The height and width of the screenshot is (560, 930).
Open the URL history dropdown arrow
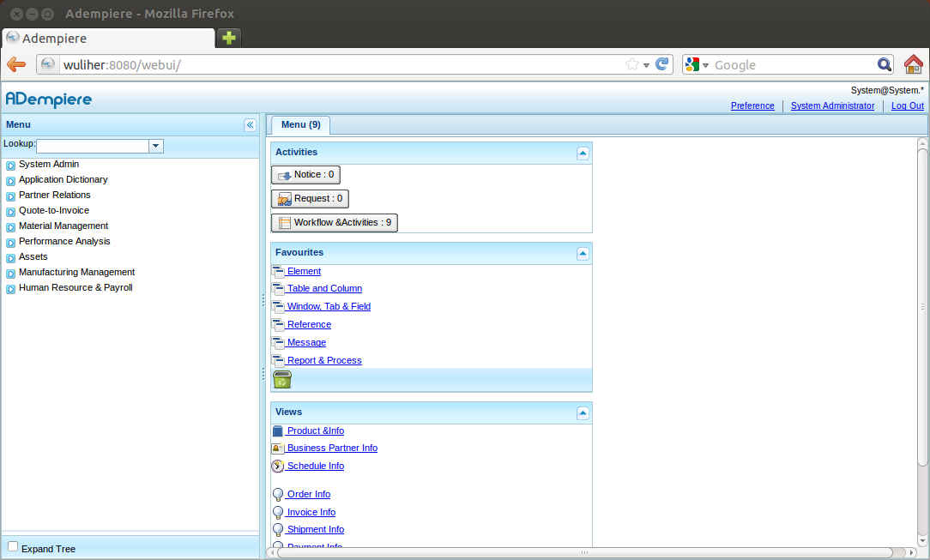646,65
